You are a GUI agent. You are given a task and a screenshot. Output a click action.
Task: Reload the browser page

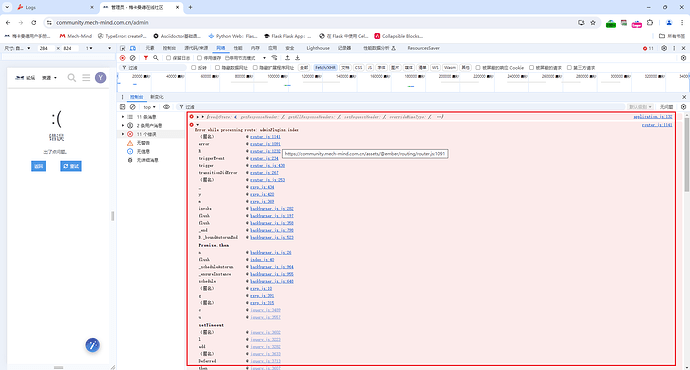(x=33, y=22)
